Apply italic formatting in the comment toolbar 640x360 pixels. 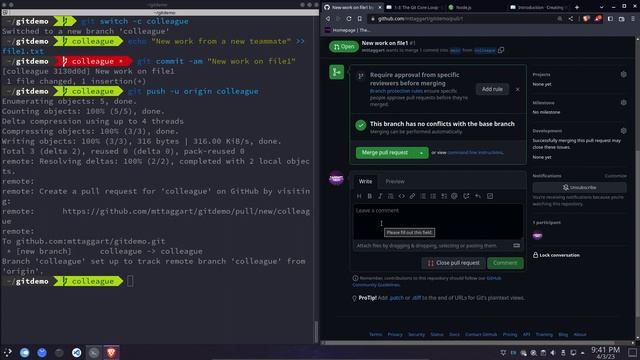click(x=380, y=196)
